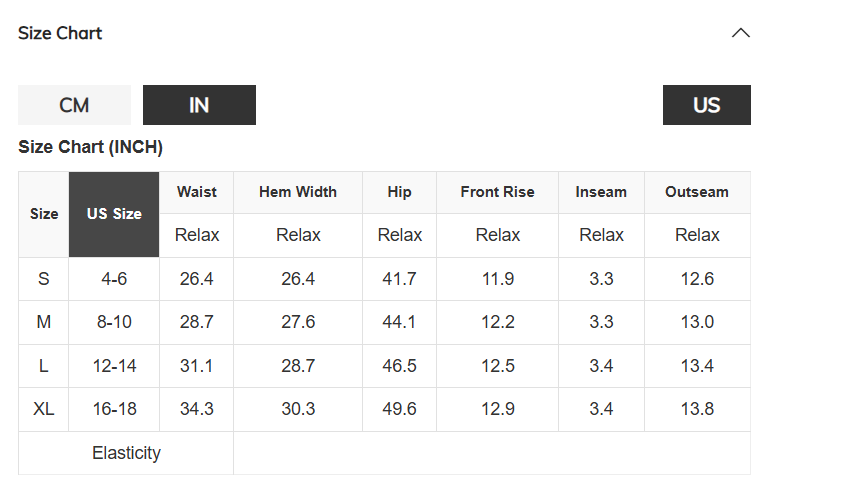Select the L size row label
This screenshot has width=841, height=499.
43,366
